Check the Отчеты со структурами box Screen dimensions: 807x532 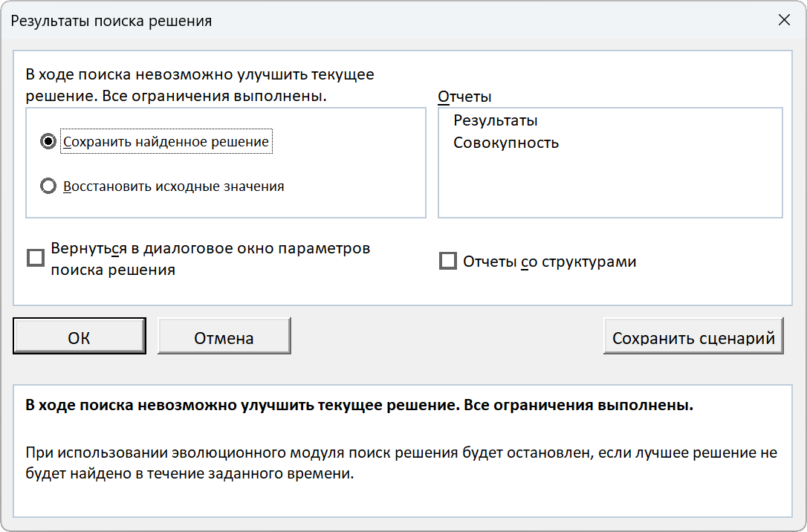(447, 261)
